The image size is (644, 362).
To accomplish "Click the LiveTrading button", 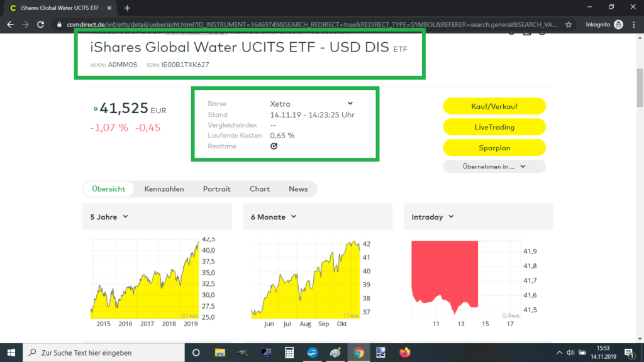I will pyautogui.click(x=494, y=127).
